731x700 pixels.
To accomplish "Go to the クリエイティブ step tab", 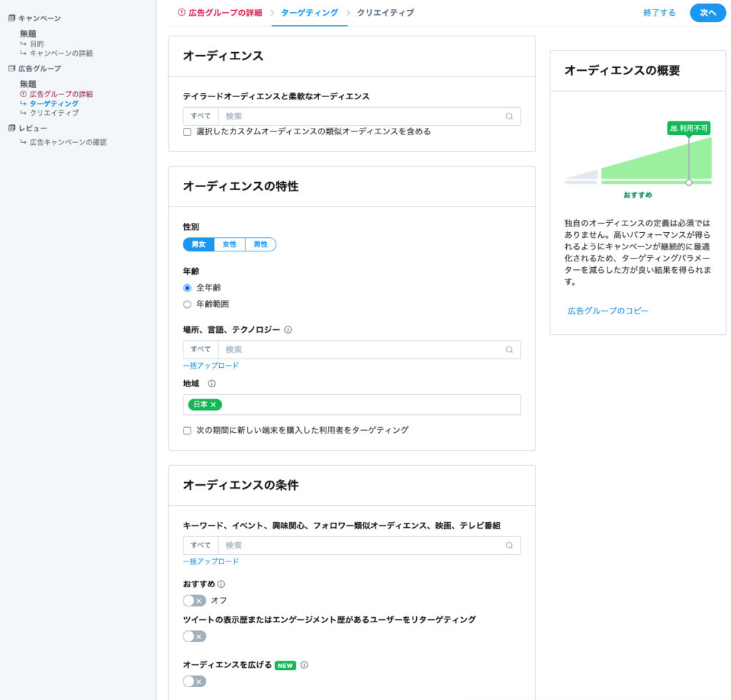I will (x=385, y=13).
